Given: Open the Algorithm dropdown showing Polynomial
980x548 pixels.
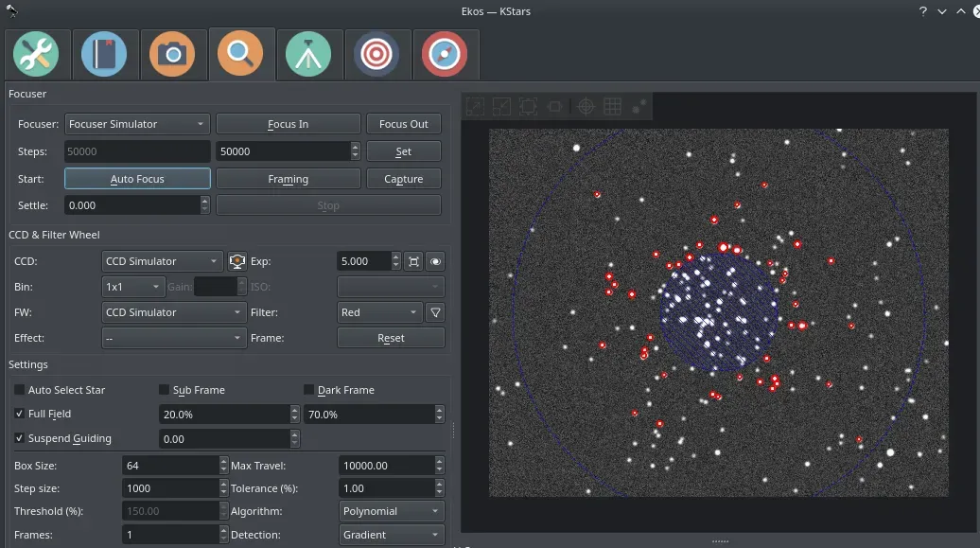Looking at the screenshot, I should 391,510.
